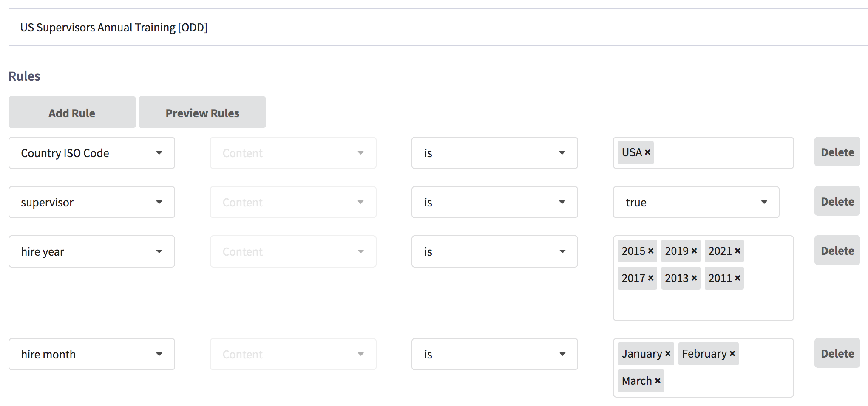This screenshot has height=406, width=868.
Task: Remove the 2019 hire year tag
Action: click(x=694, y=251)
